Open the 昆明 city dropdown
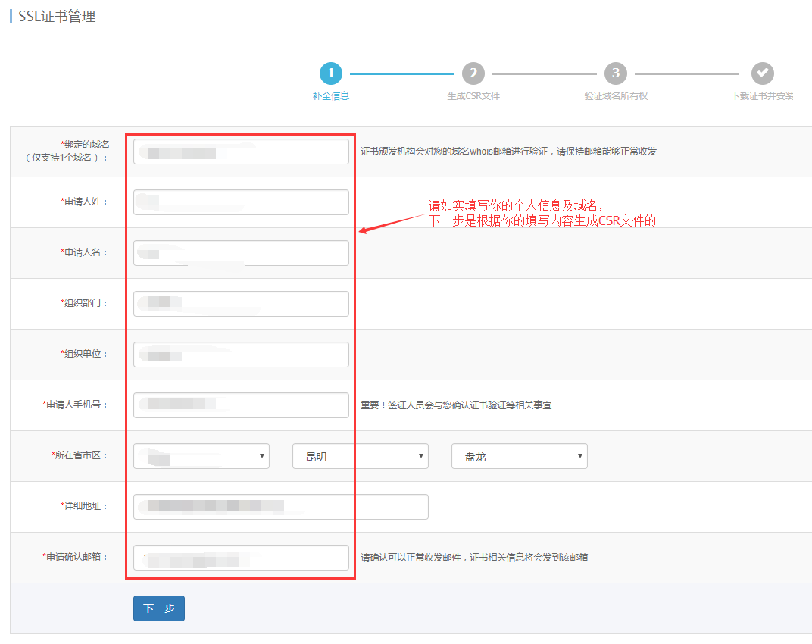Screen dimensions: 812x644 (360, 455)
